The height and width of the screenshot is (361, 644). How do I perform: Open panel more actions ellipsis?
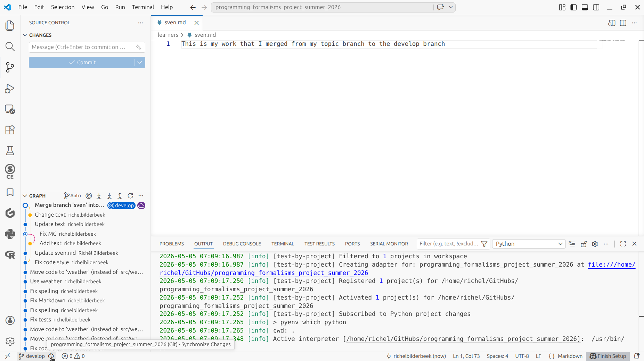pos(606,244)
